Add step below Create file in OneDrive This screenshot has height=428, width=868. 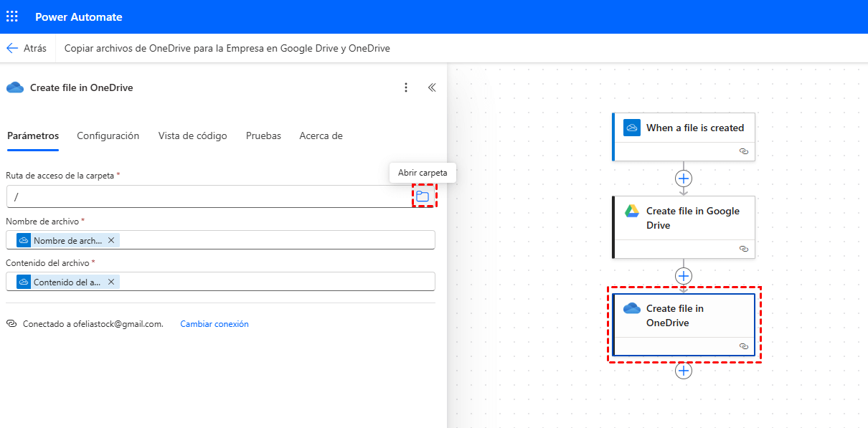(x=684, y=371)
